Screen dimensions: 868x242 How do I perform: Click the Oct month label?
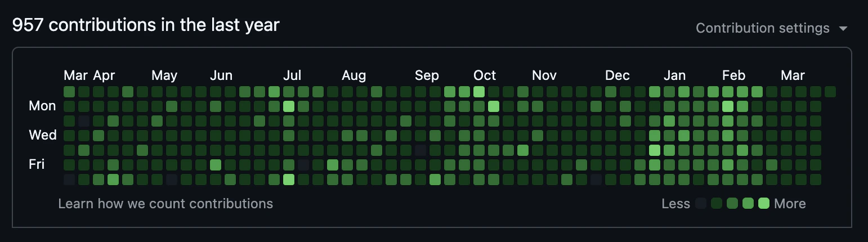click(x=485, y=75)
